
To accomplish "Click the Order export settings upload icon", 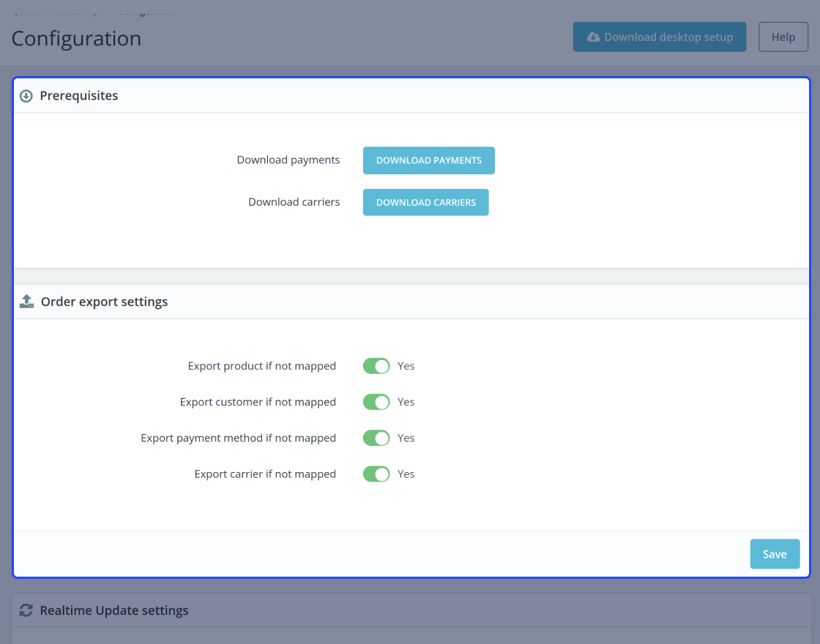I will point(26,302).
